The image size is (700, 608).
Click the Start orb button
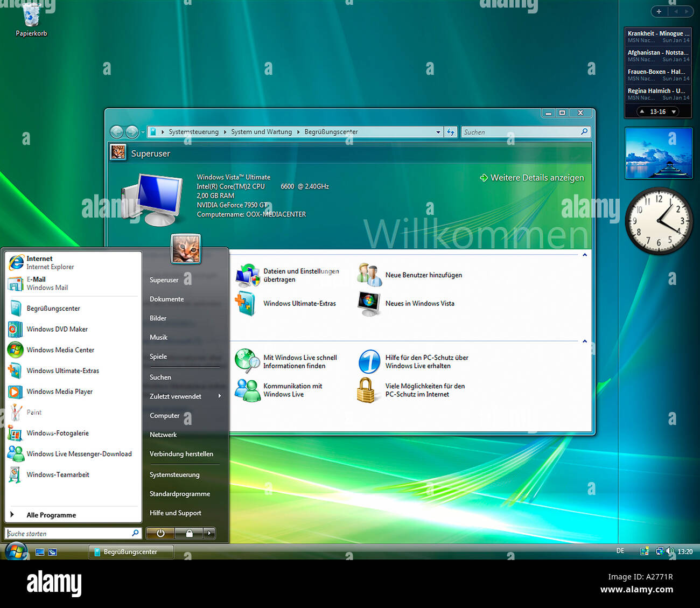pos(16,551)
